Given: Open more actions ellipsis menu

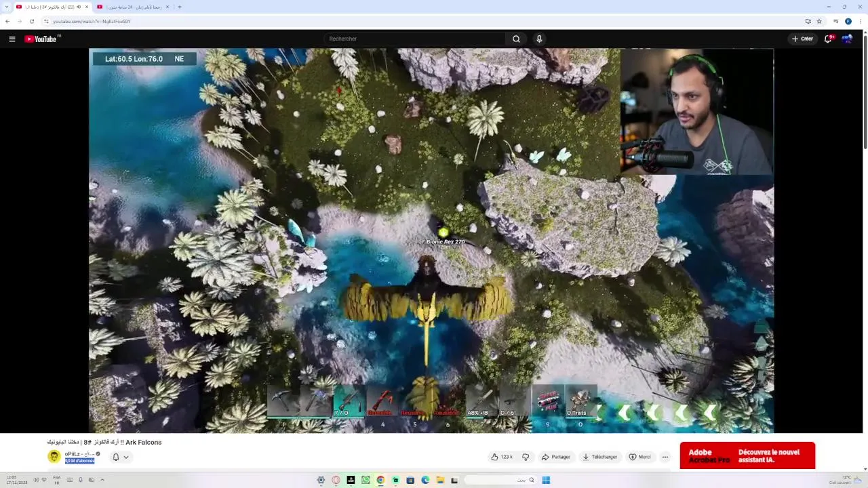Looking at the screenshot, I should coord(665,457).
